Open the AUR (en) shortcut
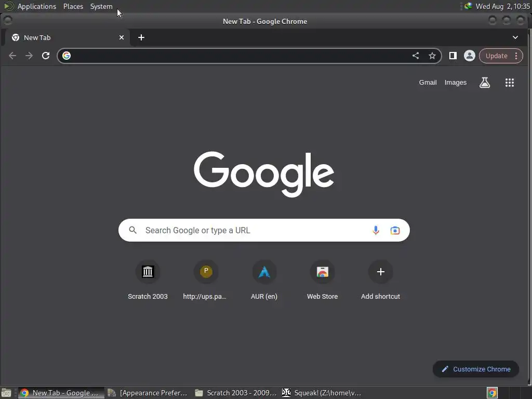This screenshot has width=532, height=399. [x=264, y=280]
